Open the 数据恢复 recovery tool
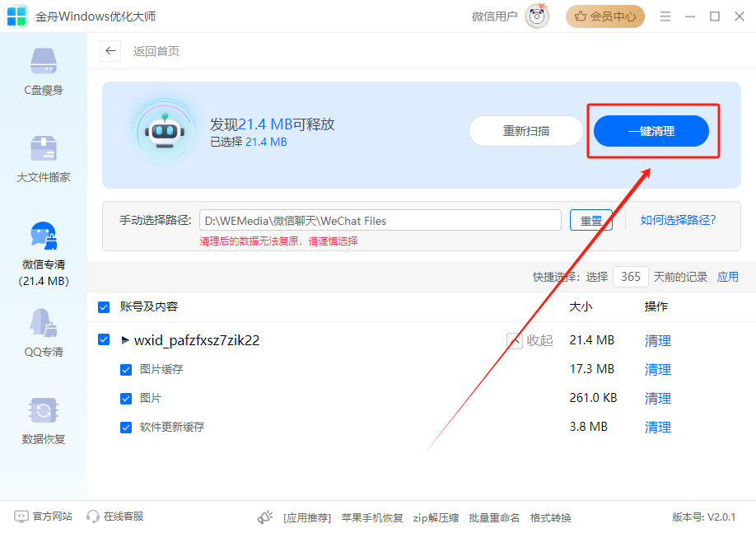Image resolution: width=756 pixels, height=533 pixels. 43,420
